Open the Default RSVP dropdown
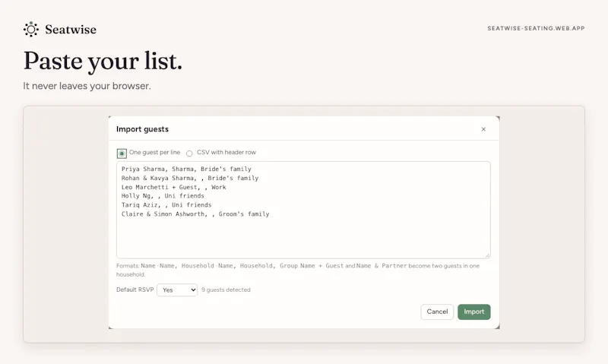The height and width of the screenshot is (364, 608). (x=177, y=290)
